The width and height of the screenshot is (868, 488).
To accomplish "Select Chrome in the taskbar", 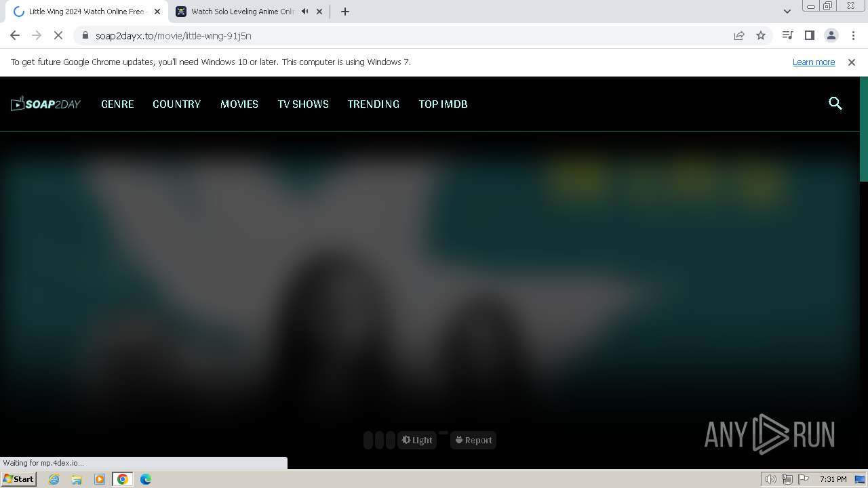I will point(123,479).
